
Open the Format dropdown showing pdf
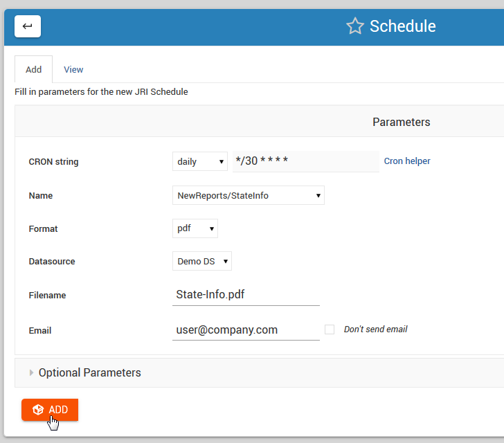pos(195,228)
